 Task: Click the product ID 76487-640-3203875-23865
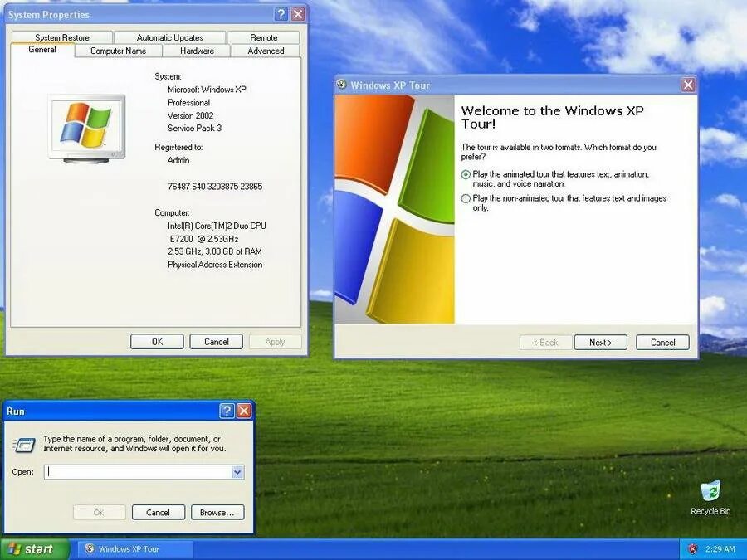(x=215, y=187)
